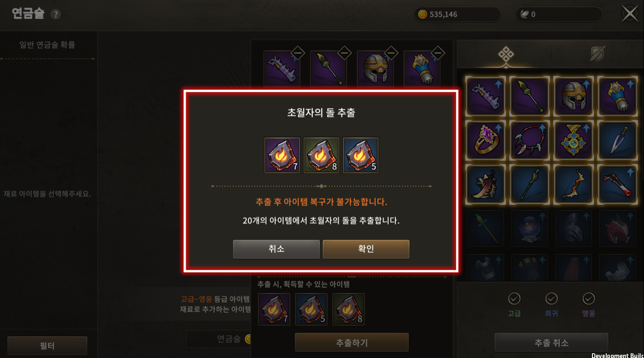Click the purple ring item in inventory
The width and height of the screenshot is (644, 358).
coord(485,140)
